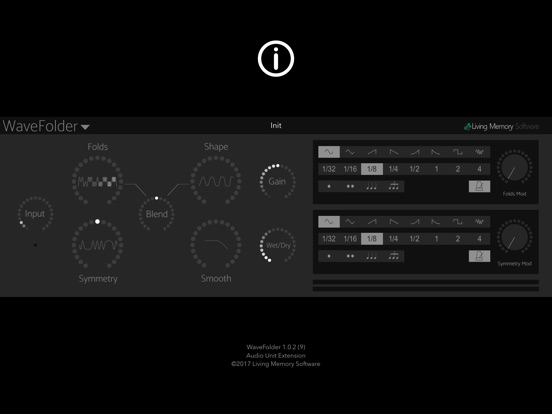Pick the square waveform in Symmetry Mod row
552x414 pixels.
[x=458, y=222]
